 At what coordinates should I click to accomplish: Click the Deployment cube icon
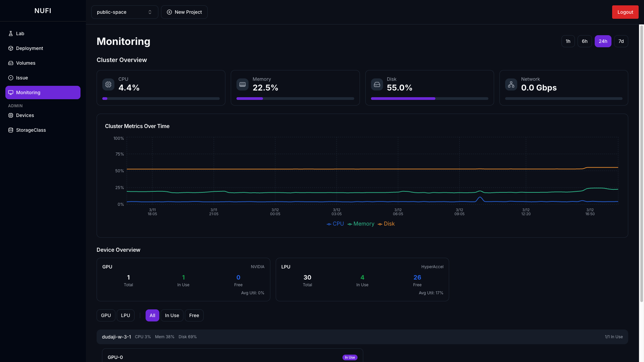point(11,48)
